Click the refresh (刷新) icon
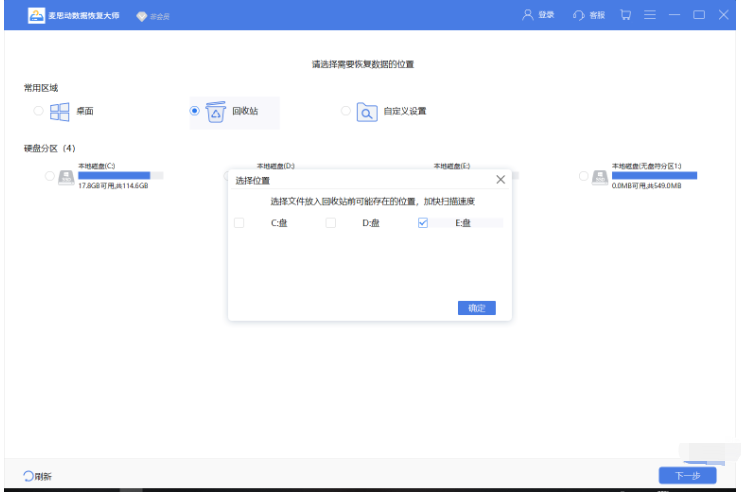 pos(28,476)
